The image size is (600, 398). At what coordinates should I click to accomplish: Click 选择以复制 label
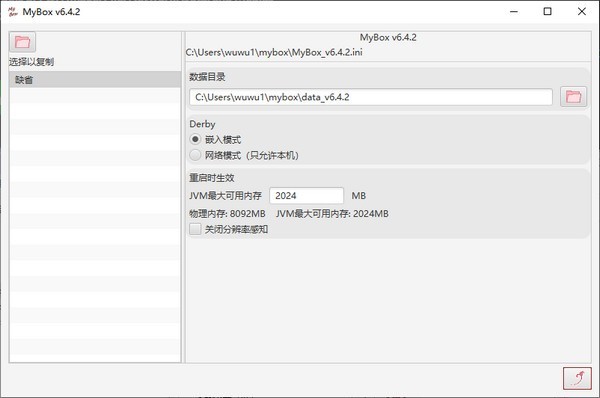(x=31, y=62)
